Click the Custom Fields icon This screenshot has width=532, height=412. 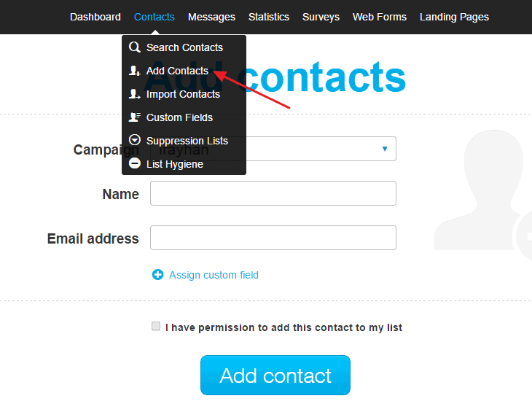pos(134,117)
